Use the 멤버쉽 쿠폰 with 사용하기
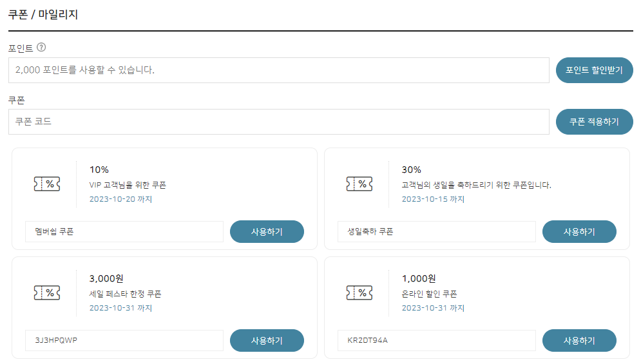 click(267, 232)
